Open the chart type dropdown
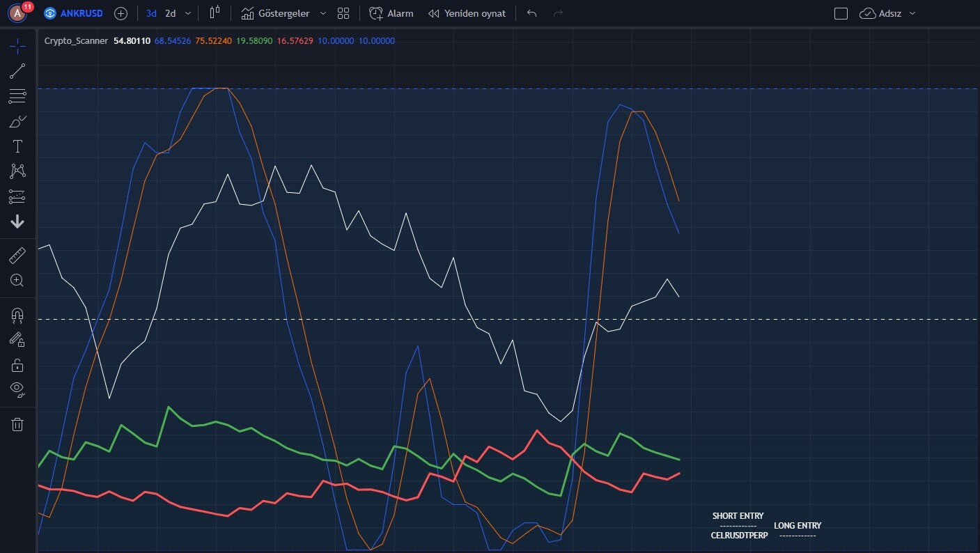This screenshot has width=980, height=553. point(214,13)
